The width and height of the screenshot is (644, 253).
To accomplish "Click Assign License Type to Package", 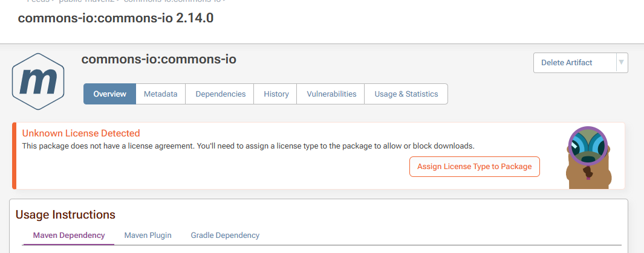I will 474,167.
